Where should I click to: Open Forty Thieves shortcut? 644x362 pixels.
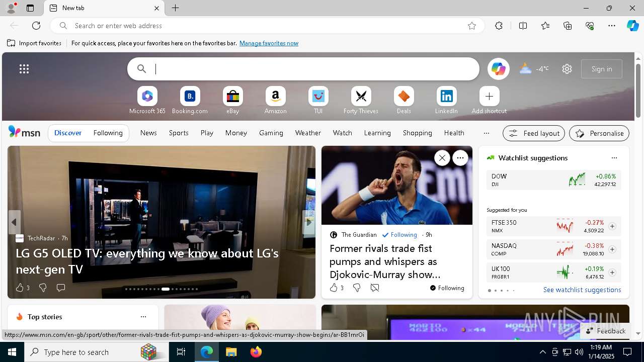pyautogui.click(x=361, y=101)
